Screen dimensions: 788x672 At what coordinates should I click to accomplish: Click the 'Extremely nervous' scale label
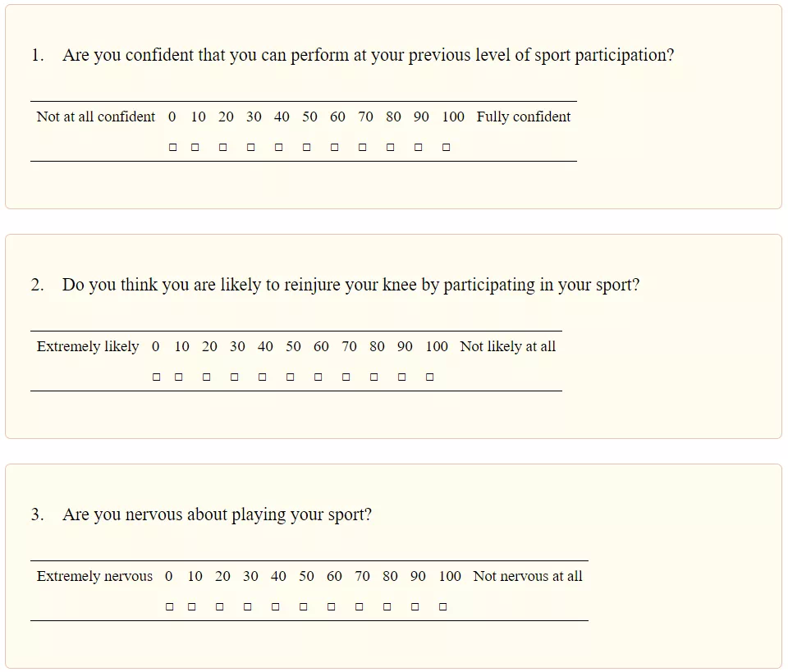click(x=94, y=576)
